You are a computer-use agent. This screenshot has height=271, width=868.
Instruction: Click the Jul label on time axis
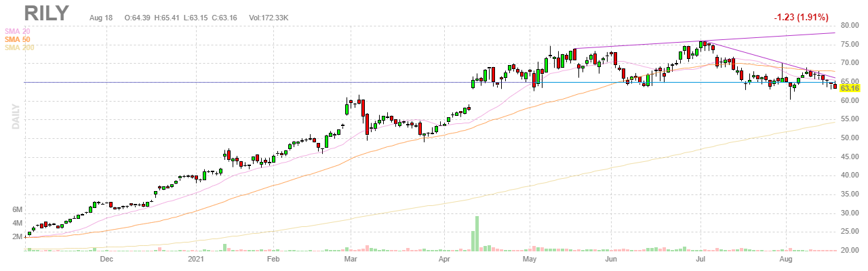(701, 259)
